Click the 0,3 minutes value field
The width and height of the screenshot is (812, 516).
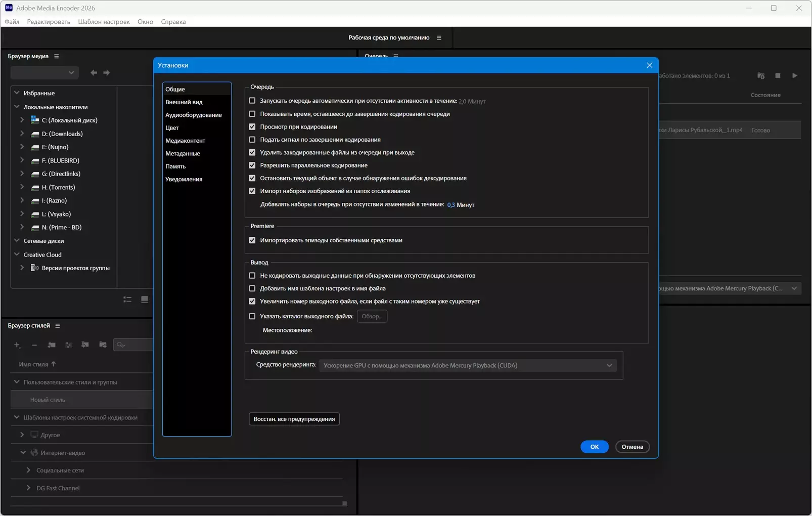(x=450, y=205)
